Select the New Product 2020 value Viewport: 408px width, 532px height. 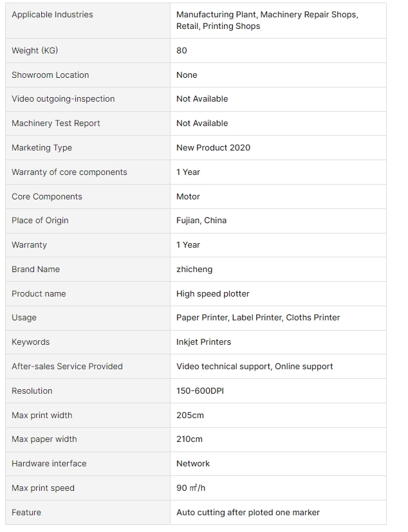click(x=213, y=148)
